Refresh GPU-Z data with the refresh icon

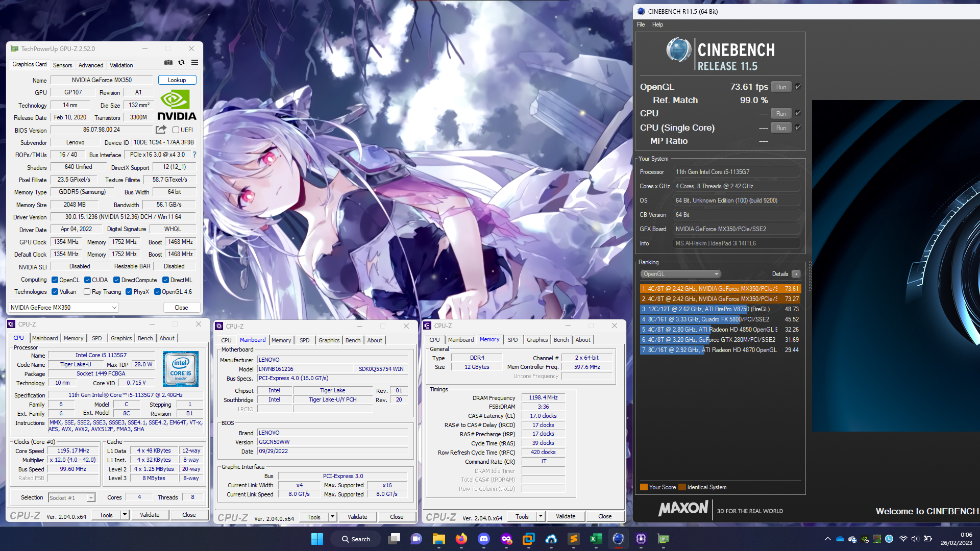point(181,62)
